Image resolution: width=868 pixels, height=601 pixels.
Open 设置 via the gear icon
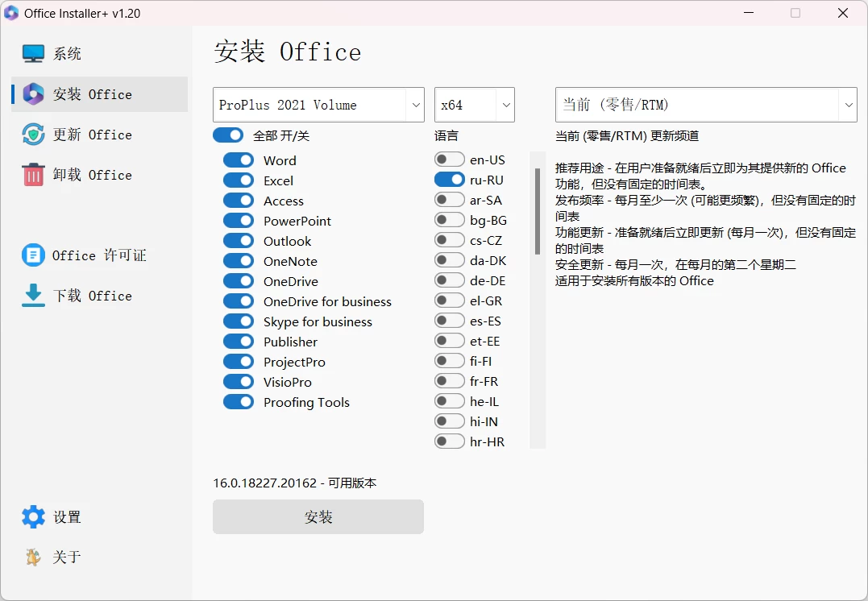point(32,516)
